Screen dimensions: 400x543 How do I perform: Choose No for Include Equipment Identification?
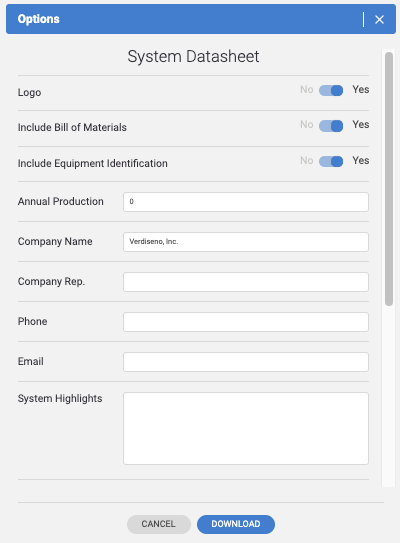pyautogui.click(x=307, y=160)
